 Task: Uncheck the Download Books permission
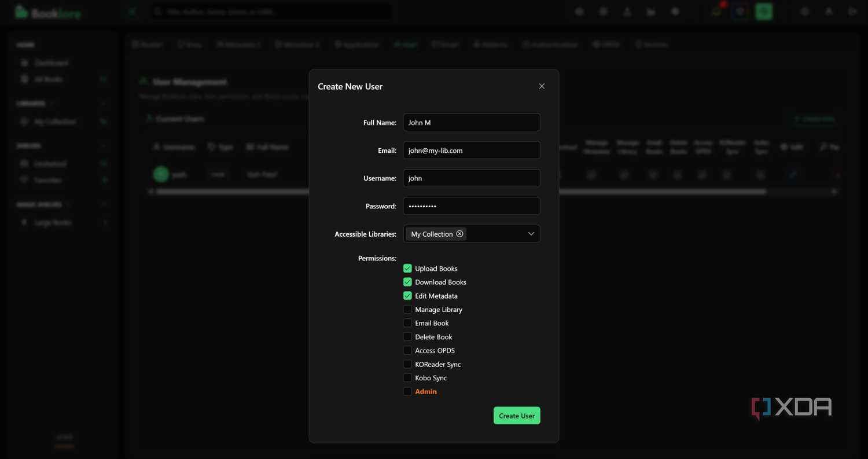pos(407,282)
